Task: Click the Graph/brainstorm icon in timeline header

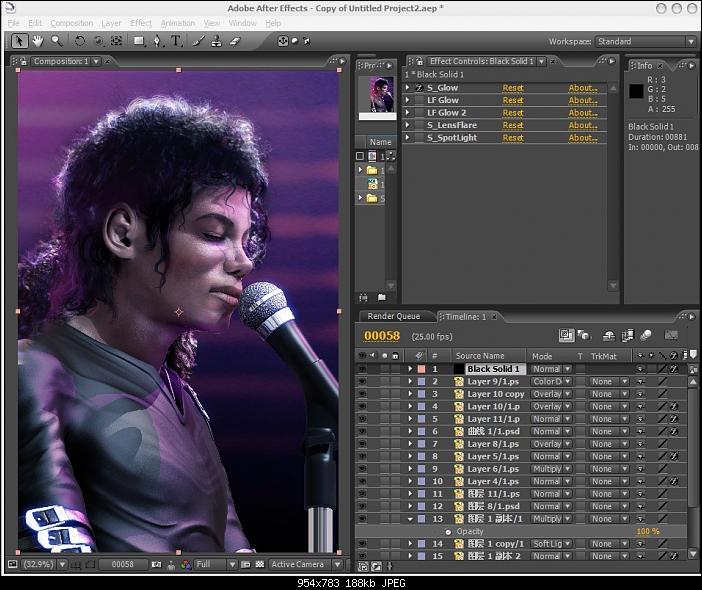Action: 671,335
